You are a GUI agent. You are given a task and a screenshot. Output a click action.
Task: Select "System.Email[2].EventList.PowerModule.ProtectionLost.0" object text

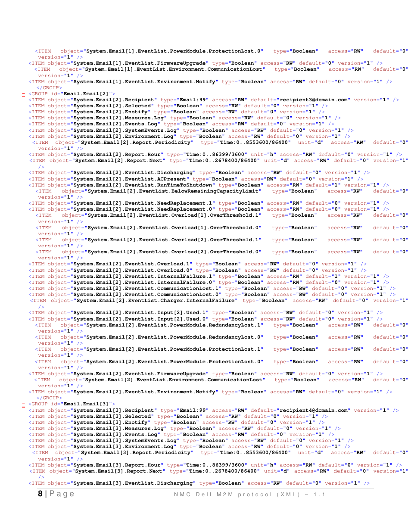click(174, 362)
